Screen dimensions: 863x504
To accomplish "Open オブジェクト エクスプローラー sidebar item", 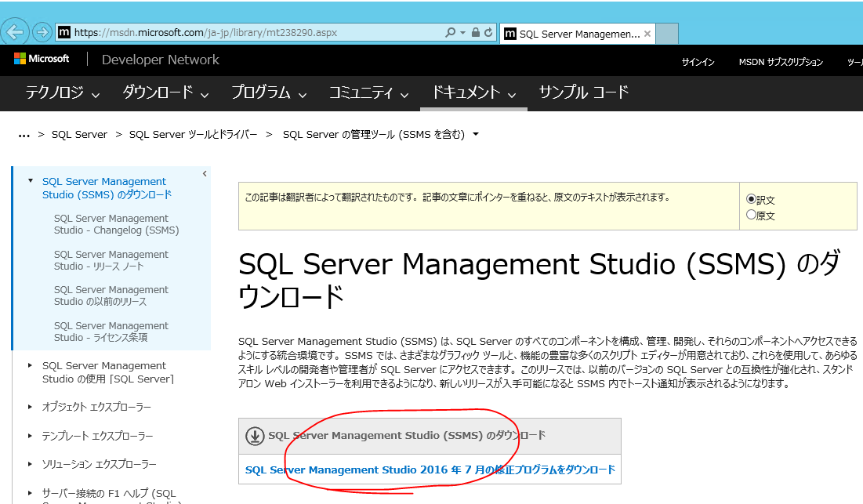I will [96, 407].
